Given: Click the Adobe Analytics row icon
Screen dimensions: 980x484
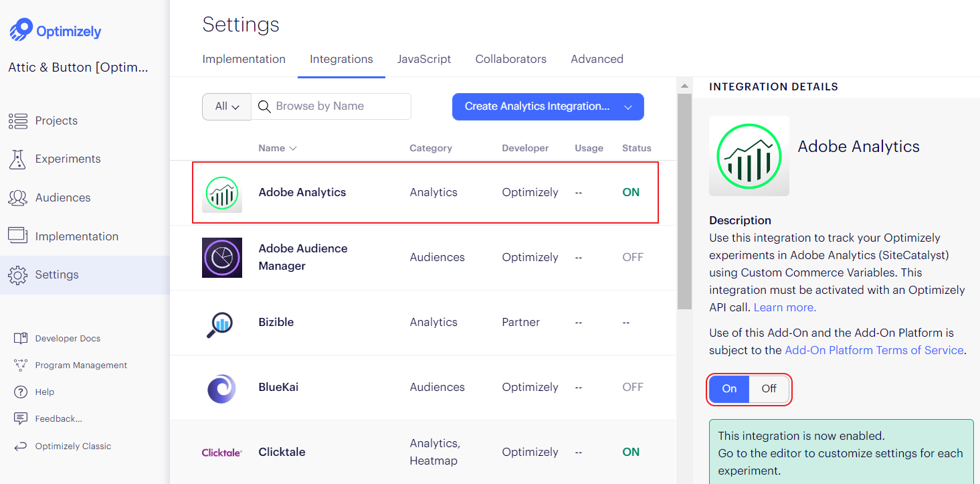Looking at the screenshot, I should [x=222, y=193].
